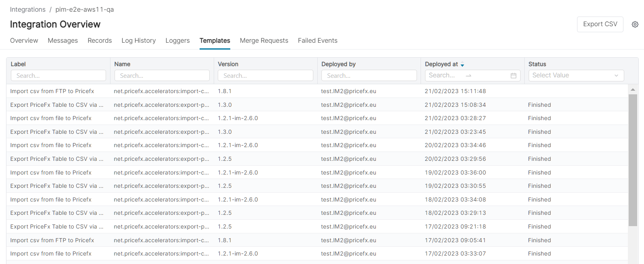
Task: Click timestamp 19/02/2023 03:30:55
Action: click(x=455, y=186)
